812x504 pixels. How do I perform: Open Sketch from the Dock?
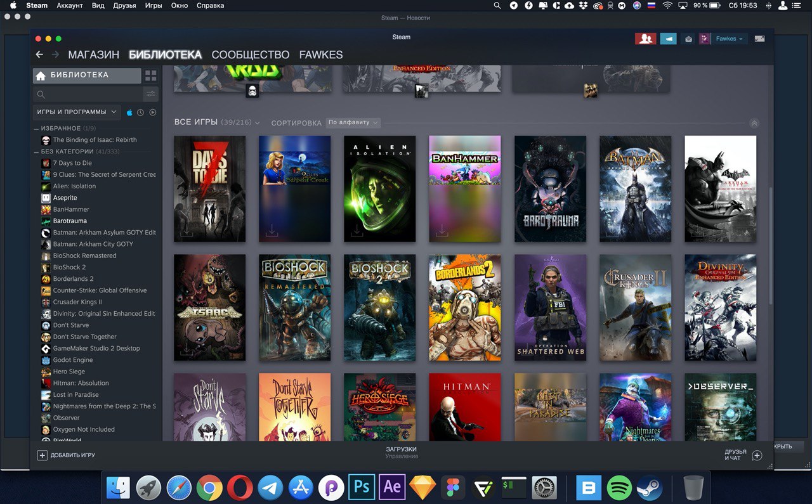(x=422, y=488)
